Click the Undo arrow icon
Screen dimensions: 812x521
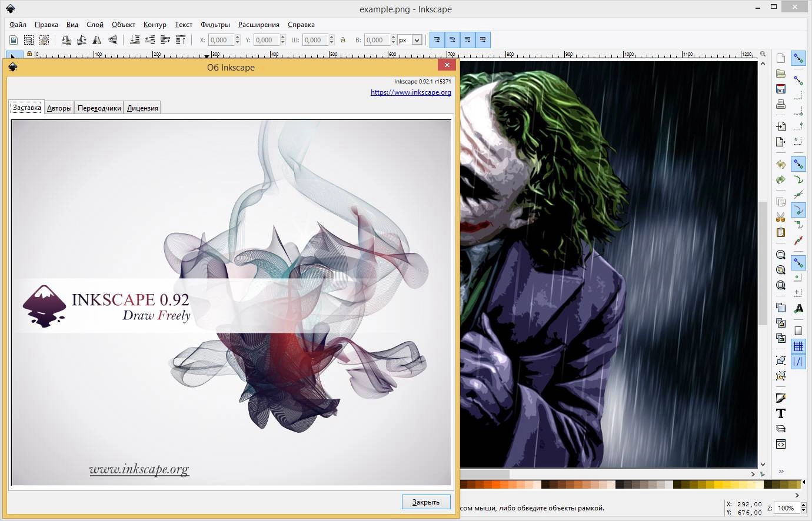point(781,164)
